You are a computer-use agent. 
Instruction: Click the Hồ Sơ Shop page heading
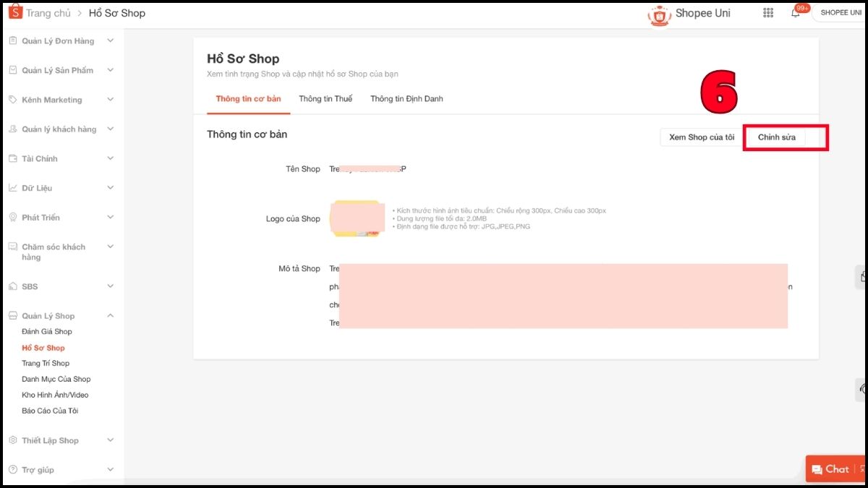pyautogui.click(x=243, y=59)
